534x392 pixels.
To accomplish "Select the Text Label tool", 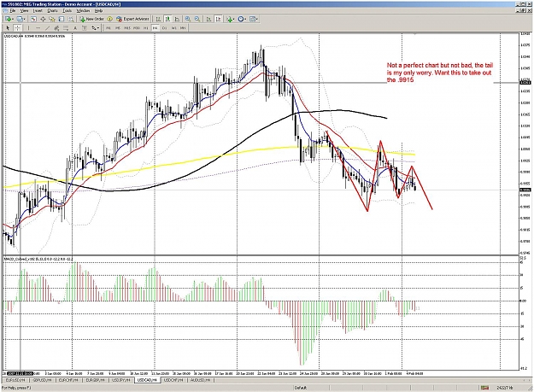I will pos(85,28).
